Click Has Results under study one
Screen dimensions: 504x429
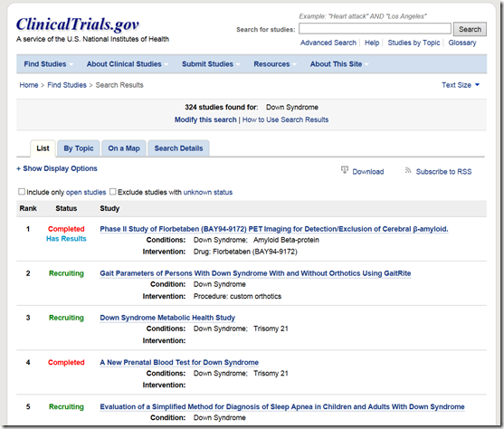pos(66,239)
